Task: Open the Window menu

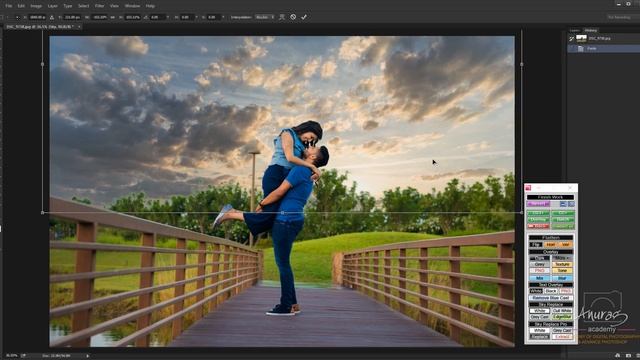Action: click(x=132, y=6)
